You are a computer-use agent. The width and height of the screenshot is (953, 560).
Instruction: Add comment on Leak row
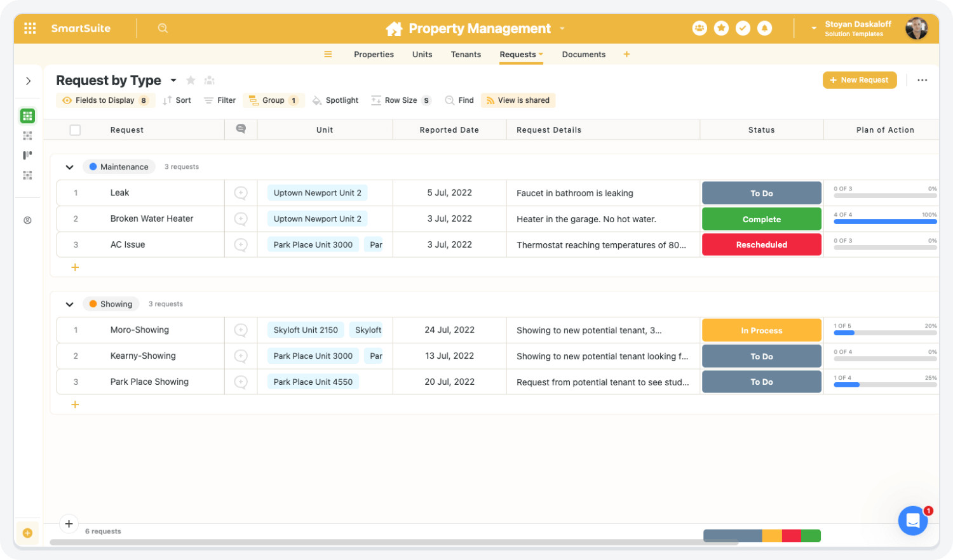click(x=241, y=193)
